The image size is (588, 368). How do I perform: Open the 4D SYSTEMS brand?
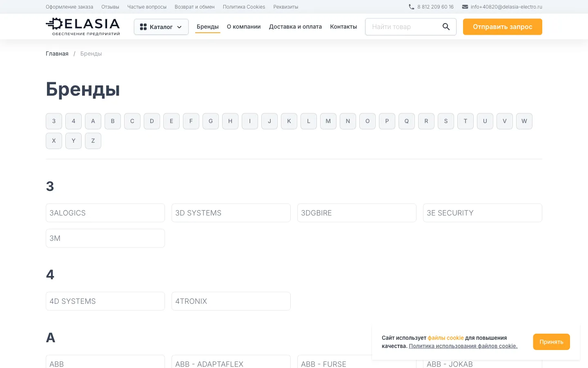click(105, 301)
